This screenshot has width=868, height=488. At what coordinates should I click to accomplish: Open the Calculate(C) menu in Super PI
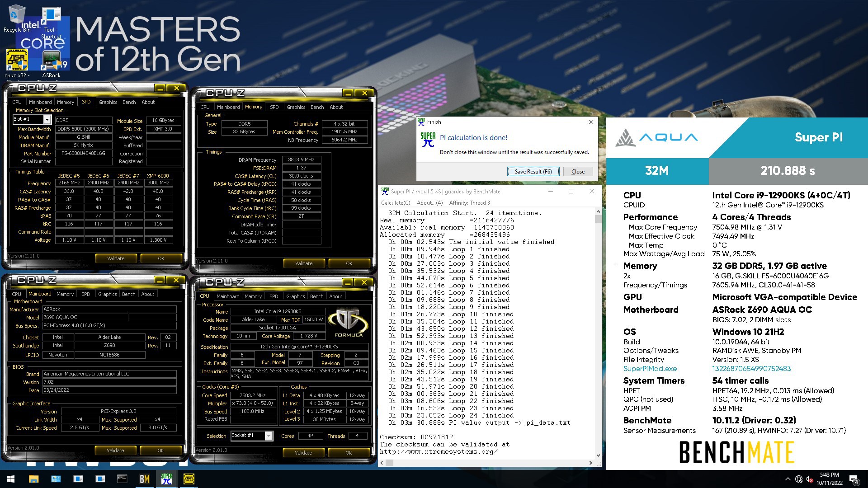pos(396,203)
